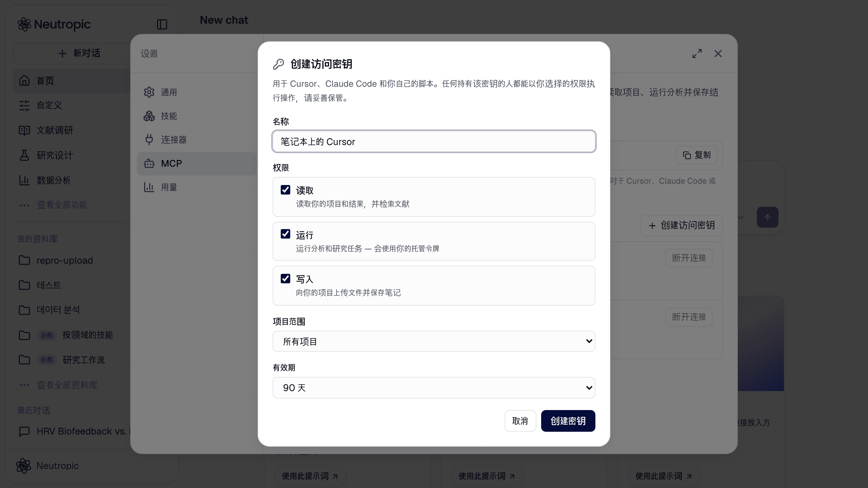Image resolution: width=868 pixels, height=488 pixels.
Task: Click the expand settings dialog icon
Action: pyautogui.click(x=697, y=54)
